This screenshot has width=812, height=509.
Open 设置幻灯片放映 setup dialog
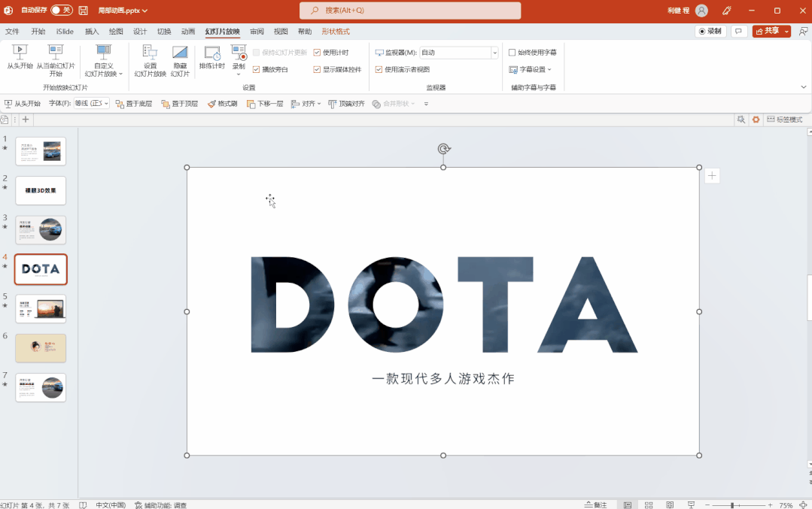pos(151,60)
